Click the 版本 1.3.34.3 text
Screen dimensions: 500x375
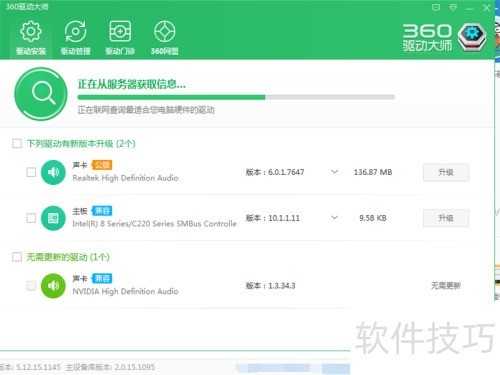(x=271, y=286)
